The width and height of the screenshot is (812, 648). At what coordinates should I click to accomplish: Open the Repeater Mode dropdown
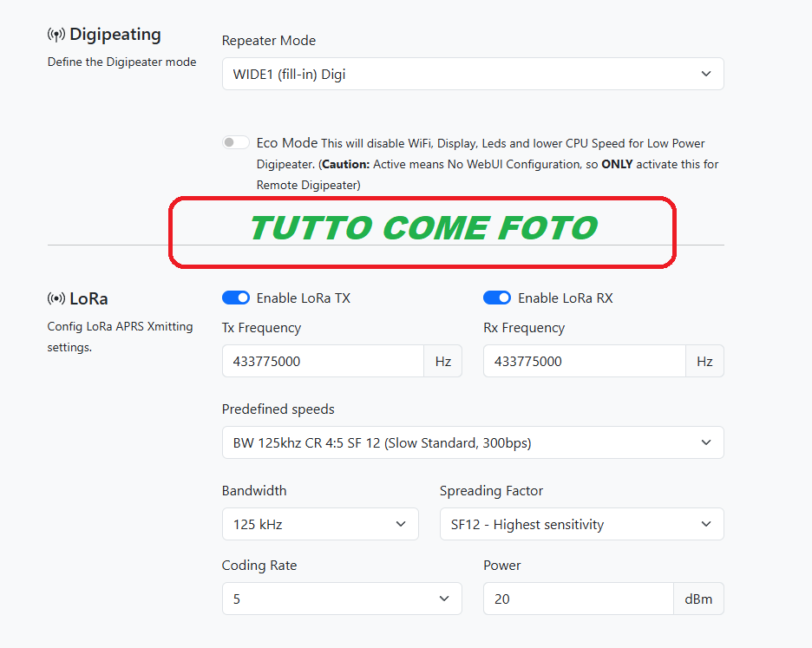point(473,75)
